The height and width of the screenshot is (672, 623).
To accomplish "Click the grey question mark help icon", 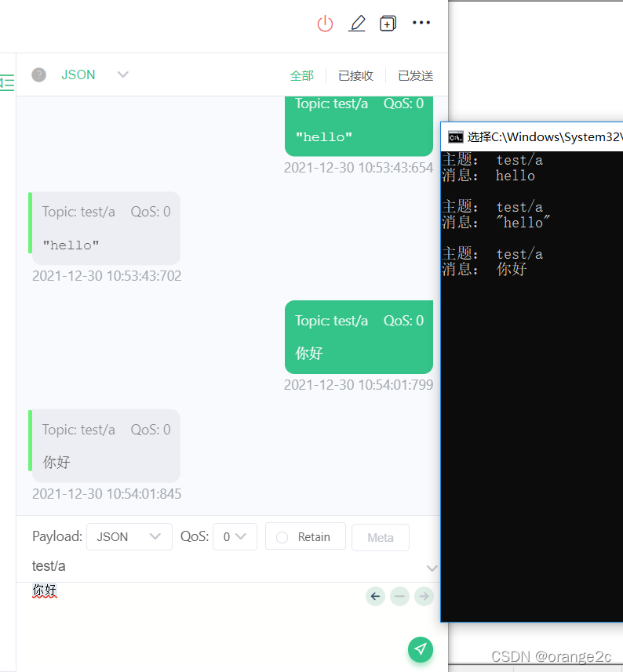I will pos(39,75).
